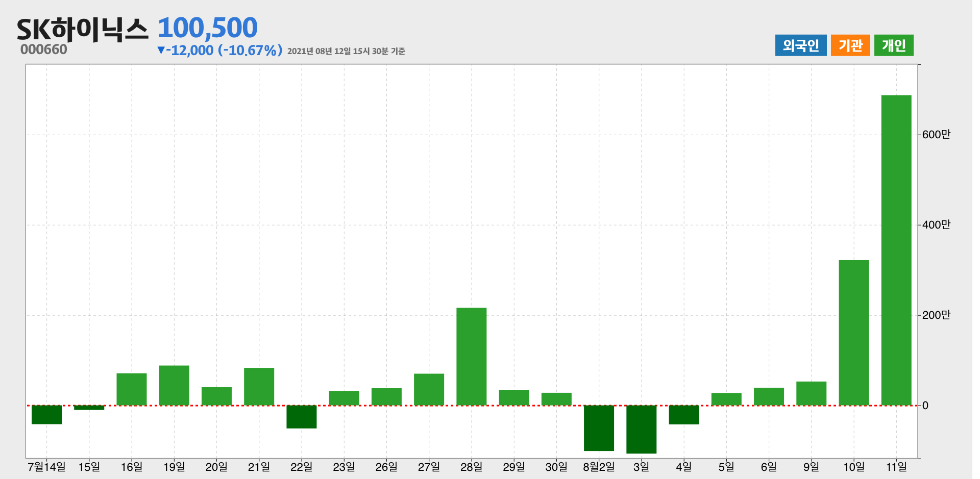Click the 0 y-axis label

(925, 406)
